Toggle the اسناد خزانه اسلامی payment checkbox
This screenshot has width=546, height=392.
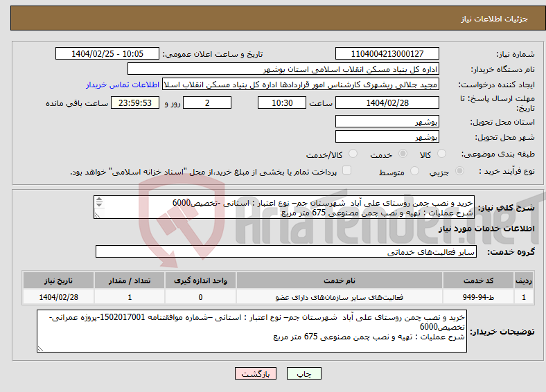(x=347, y=170)
